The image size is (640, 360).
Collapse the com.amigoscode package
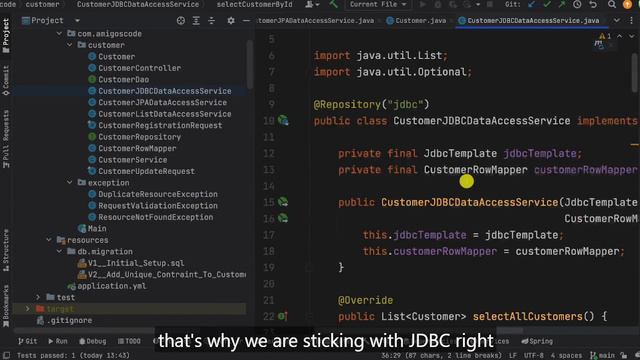pos(60,33)
